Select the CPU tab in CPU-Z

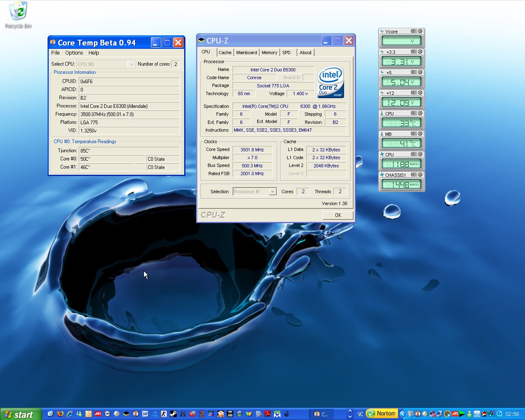coord(206,52)
